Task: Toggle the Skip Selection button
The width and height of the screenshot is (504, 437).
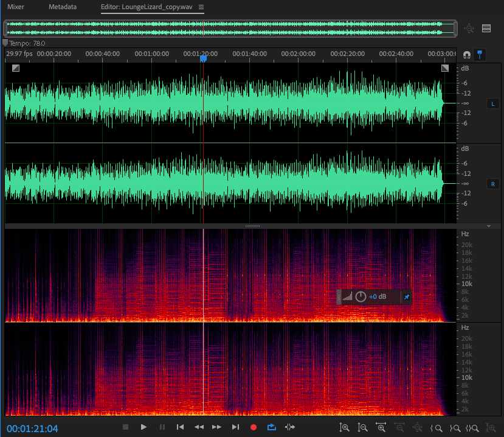Action: (289, 427)
